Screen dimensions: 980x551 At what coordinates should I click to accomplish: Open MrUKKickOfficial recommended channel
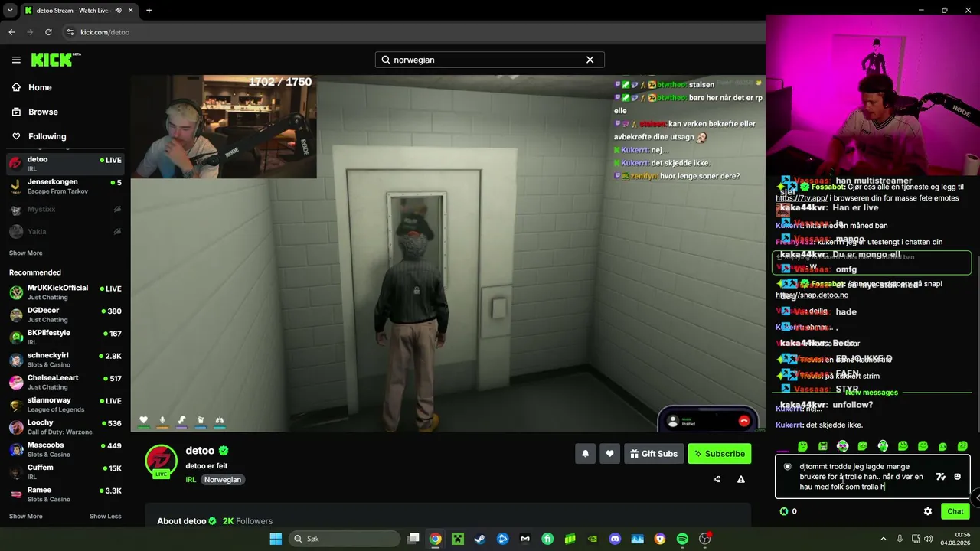[65, 292]
